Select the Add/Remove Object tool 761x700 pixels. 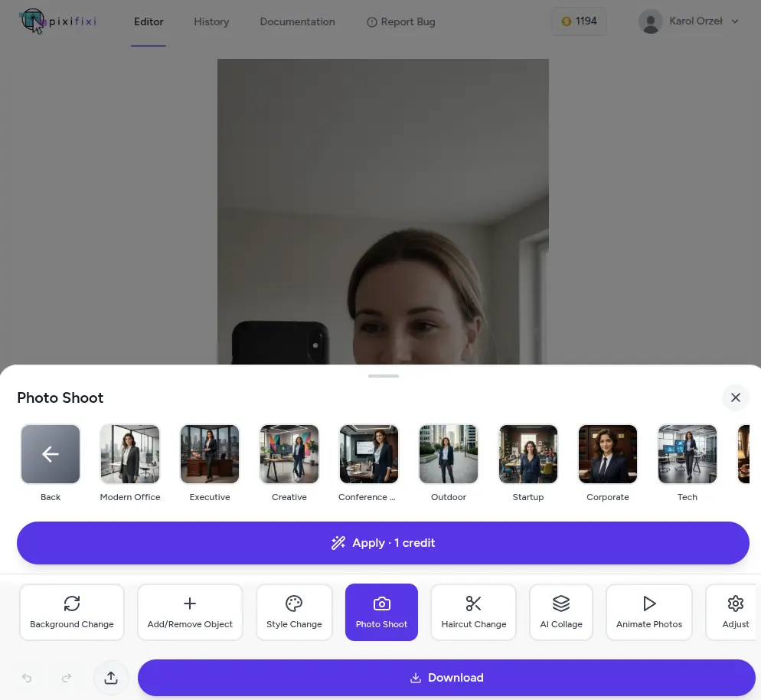click(190, 612)
